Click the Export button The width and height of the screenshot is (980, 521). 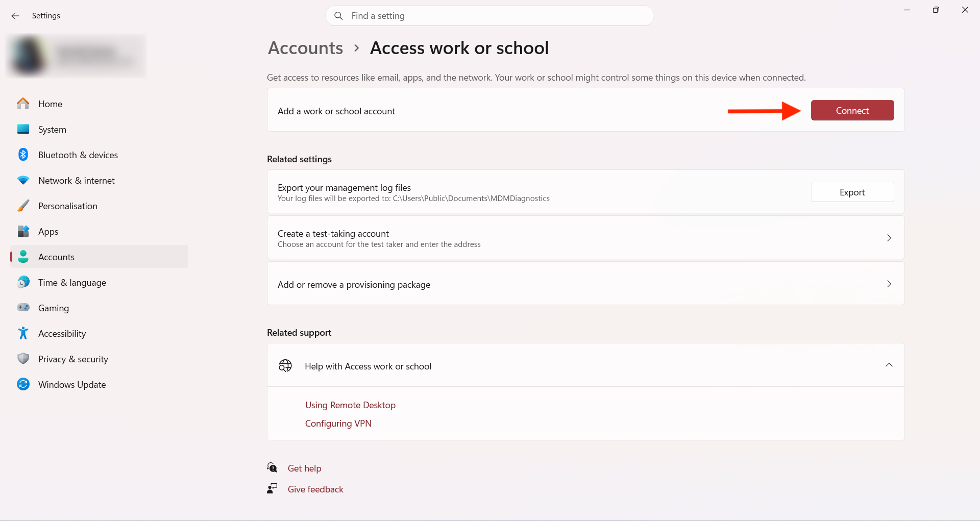pyautogui.click(x=852, y=192)
